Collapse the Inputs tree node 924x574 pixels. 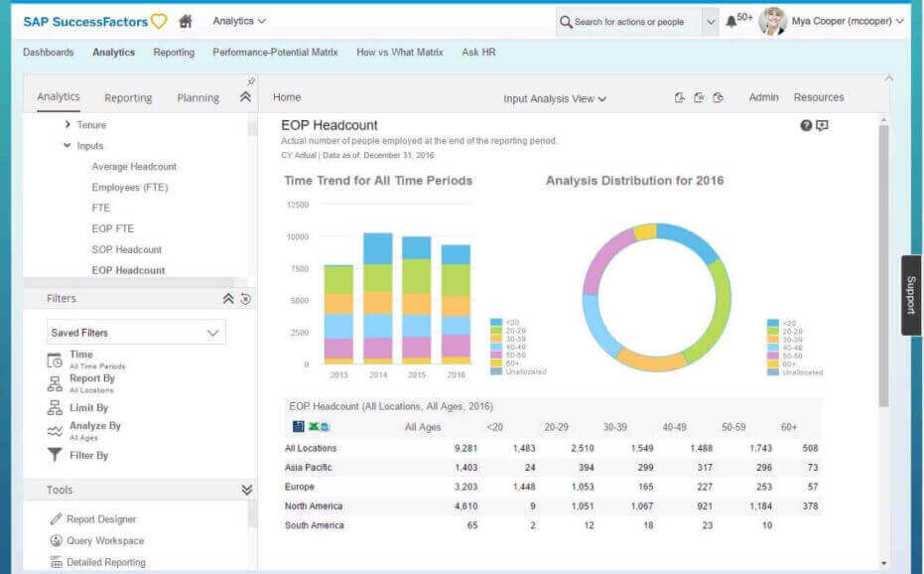click(x=67, y=146)
